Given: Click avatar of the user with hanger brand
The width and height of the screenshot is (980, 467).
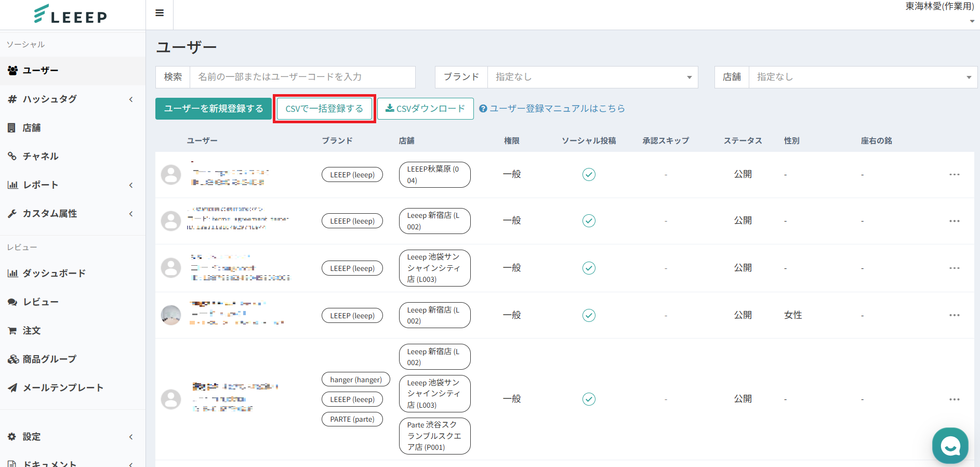Looking at the screenshot, I should (171, 399).
